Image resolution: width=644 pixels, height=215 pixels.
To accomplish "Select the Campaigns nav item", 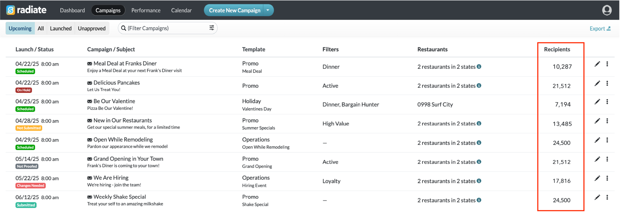I will pyautogui.click(x=108, y=10).
